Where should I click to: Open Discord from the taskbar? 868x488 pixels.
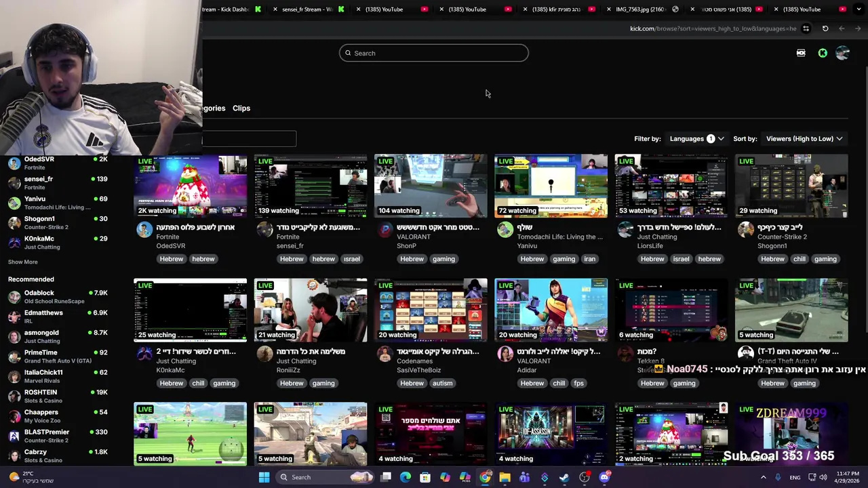pyautogui.click(x=604, y=477)
